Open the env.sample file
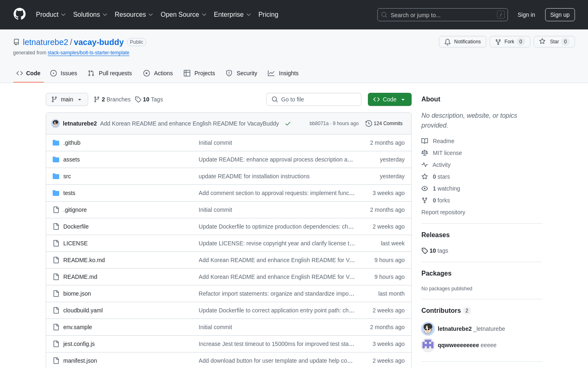This screenshot has width=588, height=368. (78, 327)
